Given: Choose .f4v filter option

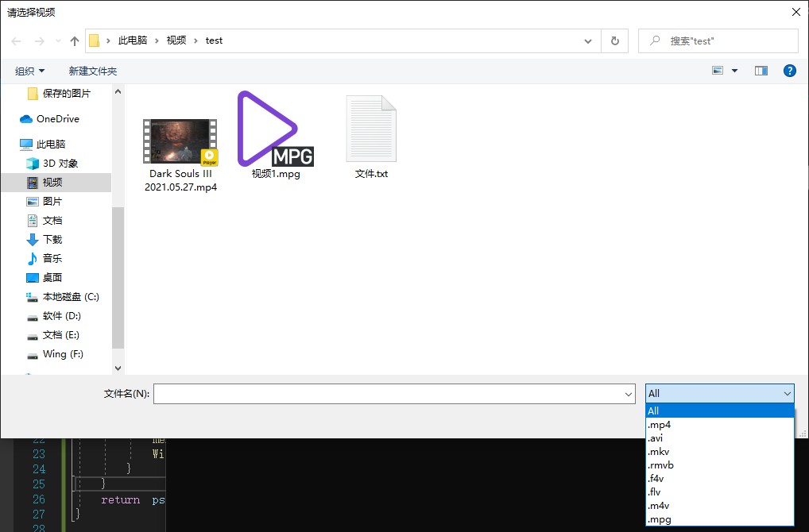Looking at the screenshot, I should point(720,478).
